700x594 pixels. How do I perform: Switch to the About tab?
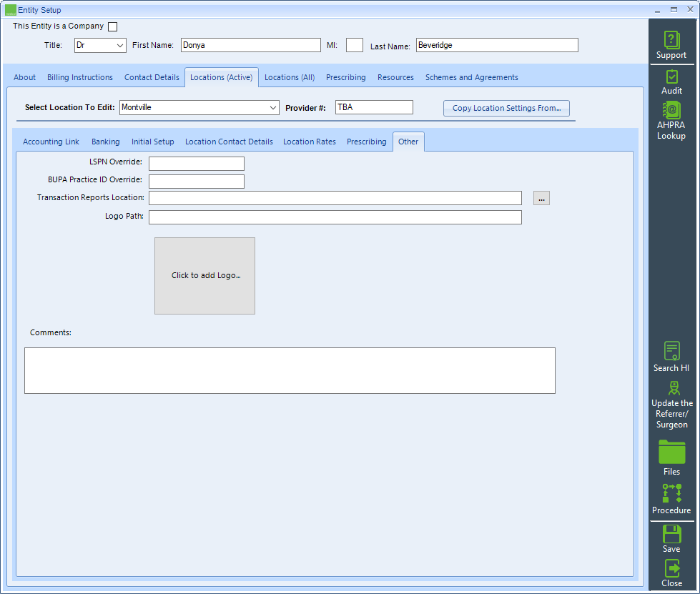point(24,77)
